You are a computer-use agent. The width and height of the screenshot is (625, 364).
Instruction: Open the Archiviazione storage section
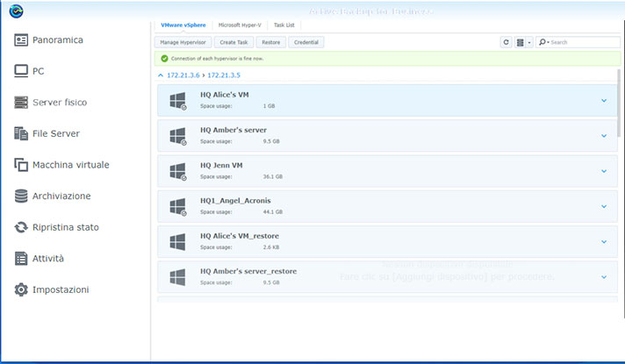click(x=61, y=196)
